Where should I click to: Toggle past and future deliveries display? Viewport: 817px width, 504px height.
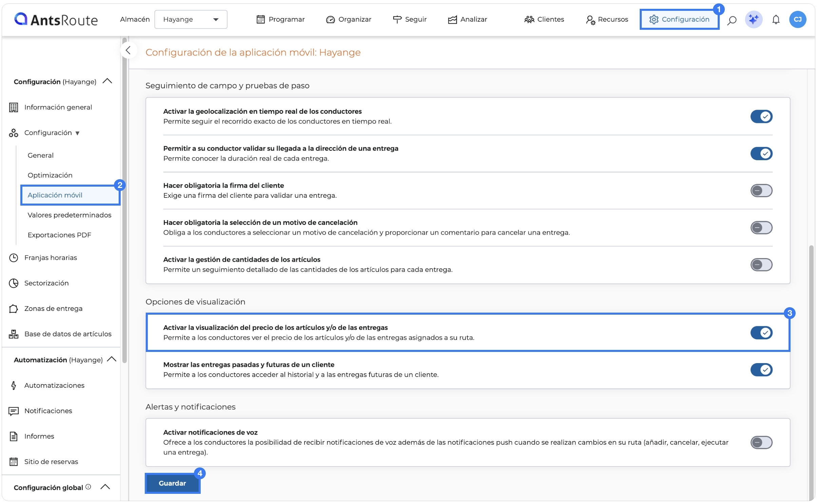pos(761,370)
